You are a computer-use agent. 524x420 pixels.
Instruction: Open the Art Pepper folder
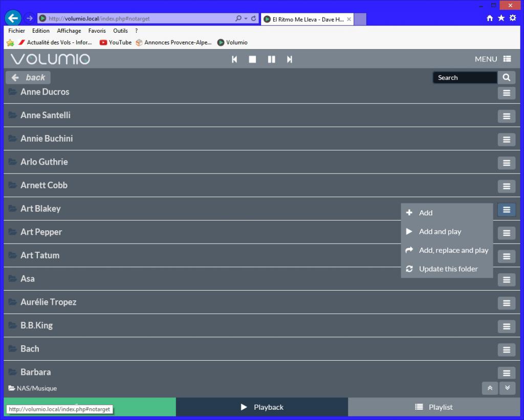[x=41, y=232]
